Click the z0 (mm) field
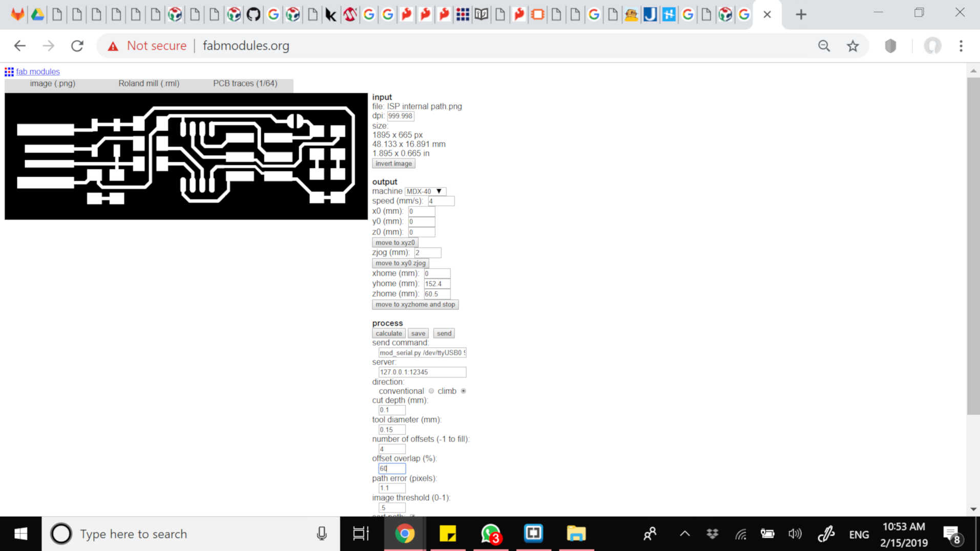This screenshot has height=551, width=980. pyautogui.click(x=422, y=232)
